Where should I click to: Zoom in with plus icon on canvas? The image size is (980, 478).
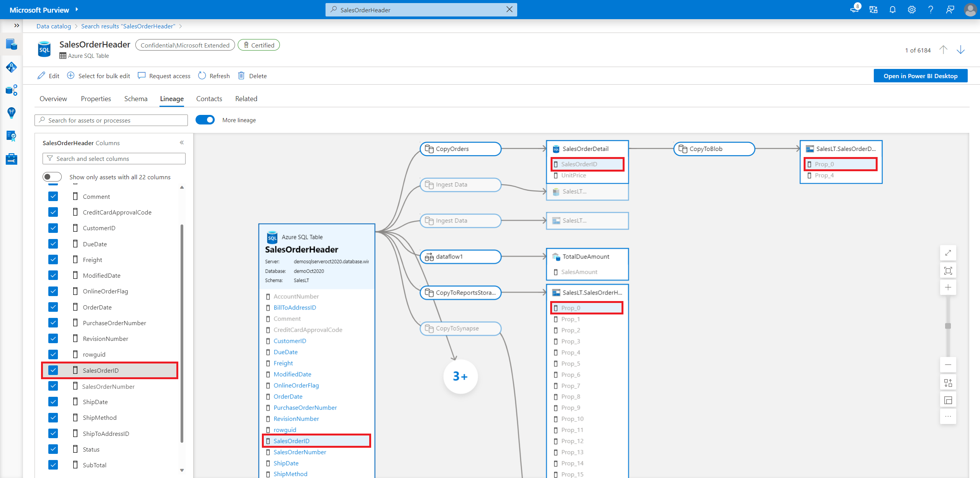[948, 287]
